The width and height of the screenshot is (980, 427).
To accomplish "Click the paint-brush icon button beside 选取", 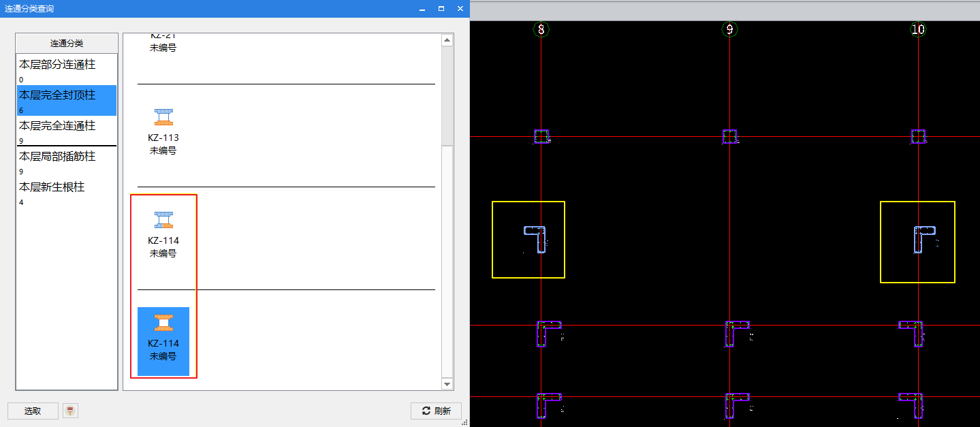I will point(71,411).
